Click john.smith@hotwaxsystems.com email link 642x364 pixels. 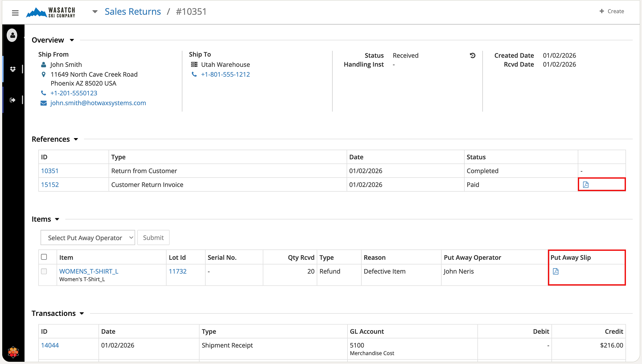point(98,103)
